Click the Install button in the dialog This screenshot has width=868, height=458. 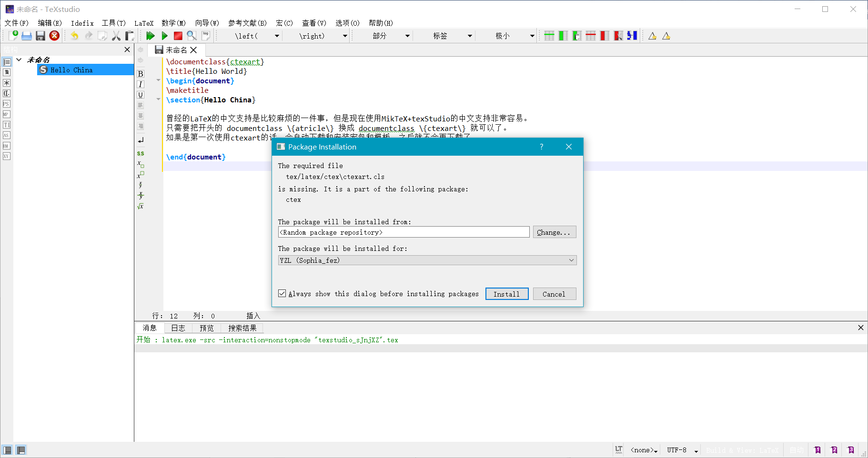tap(506, 294)
